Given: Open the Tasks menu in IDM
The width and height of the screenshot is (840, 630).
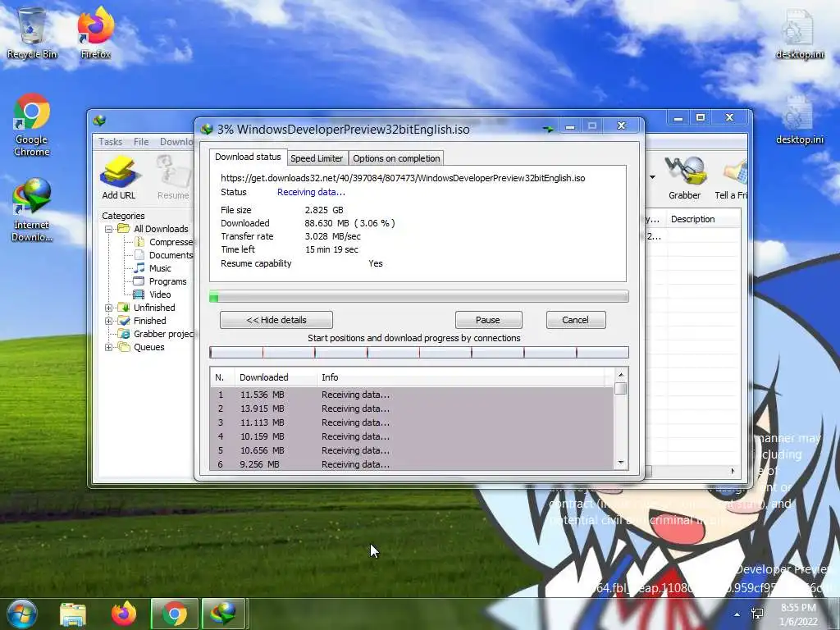Looking at the screenshot, I should pos(111,141).
